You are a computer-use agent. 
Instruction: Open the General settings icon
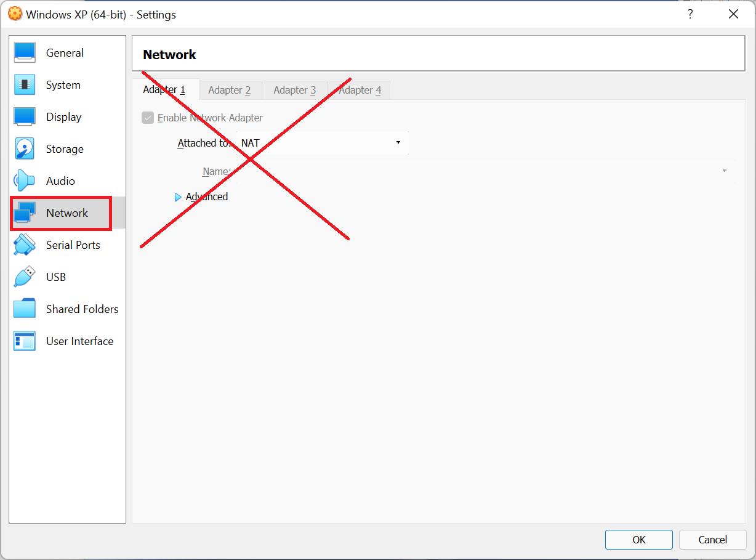click(x=25, y=53)
